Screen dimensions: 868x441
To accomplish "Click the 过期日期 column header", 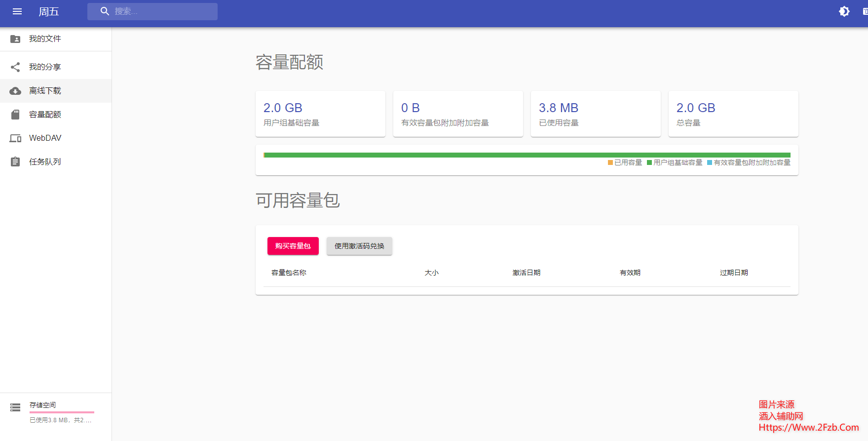I will point(733,273).
